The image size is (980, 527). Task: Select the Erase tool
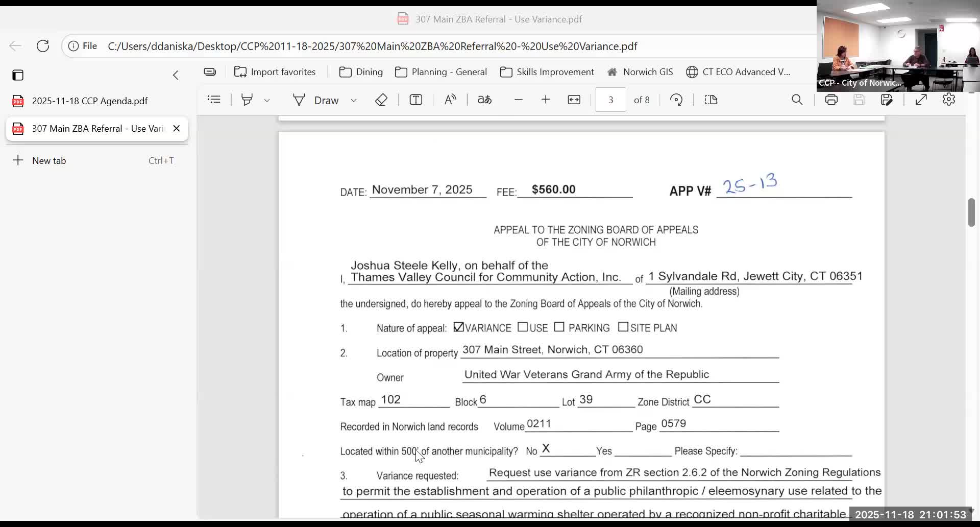coord(381,100)
